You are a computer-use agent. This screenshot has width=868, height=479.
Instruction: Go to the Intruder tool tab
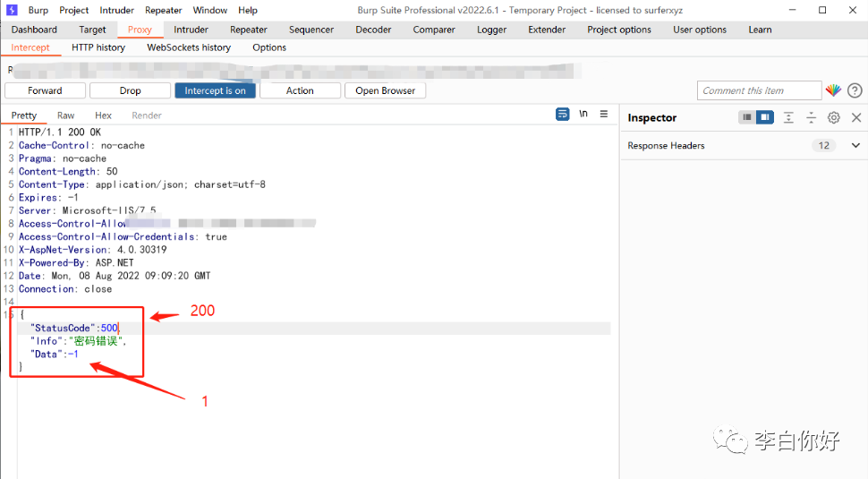pos(191,30)
